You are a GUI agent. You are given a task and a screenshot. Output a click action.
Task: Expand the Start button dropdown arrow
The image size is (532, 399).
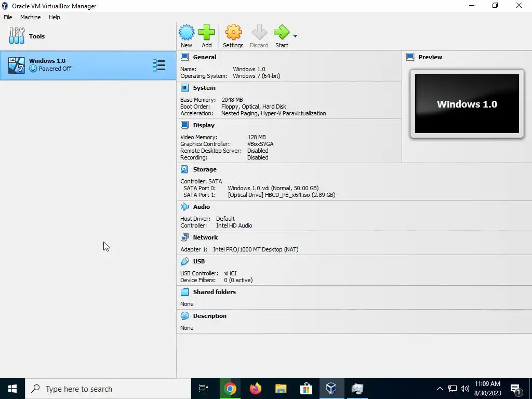pos(295,36)
